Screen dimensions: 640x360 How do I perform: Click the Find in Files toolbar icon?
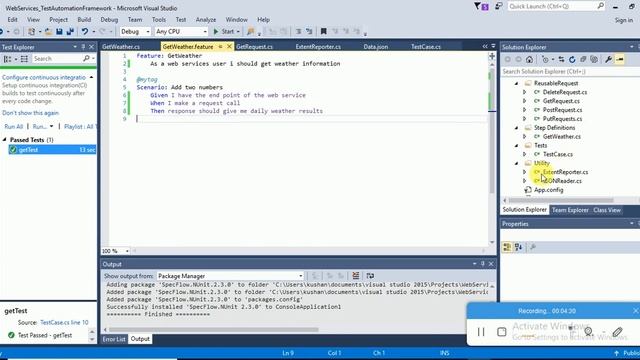click(x=251, y=31)
